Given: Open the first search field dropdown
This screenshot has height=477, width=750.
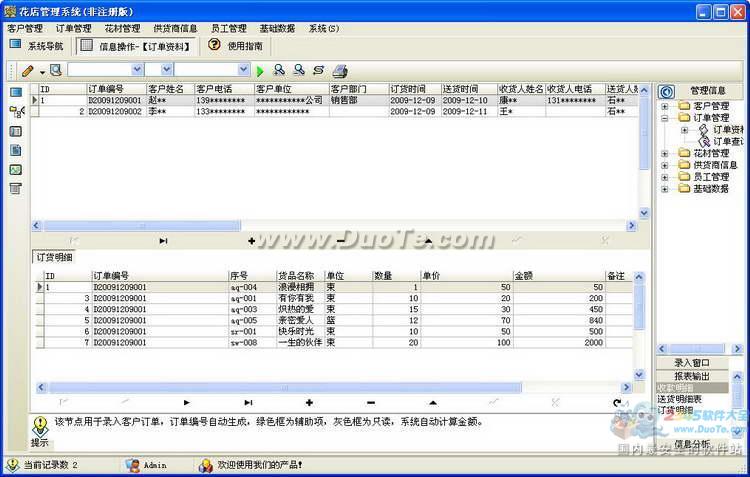Looking at the screenshot, I should [137, 70].
